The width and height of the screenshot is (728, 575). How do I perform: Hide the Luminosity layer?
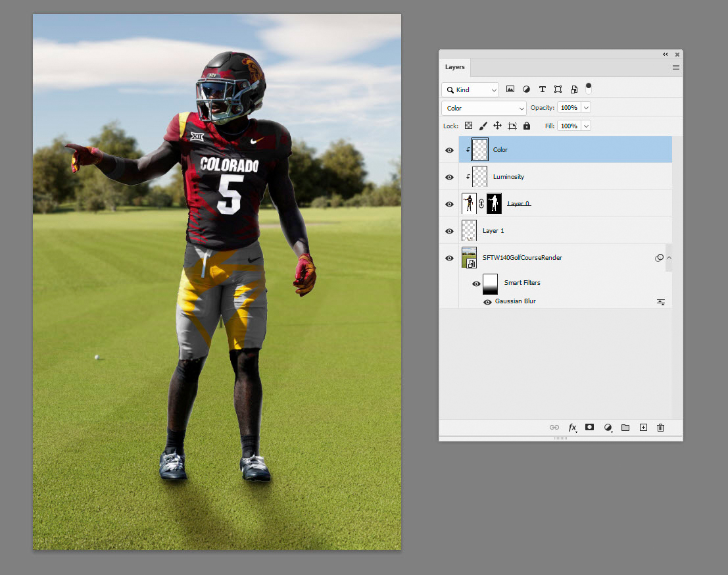(449, 177)
